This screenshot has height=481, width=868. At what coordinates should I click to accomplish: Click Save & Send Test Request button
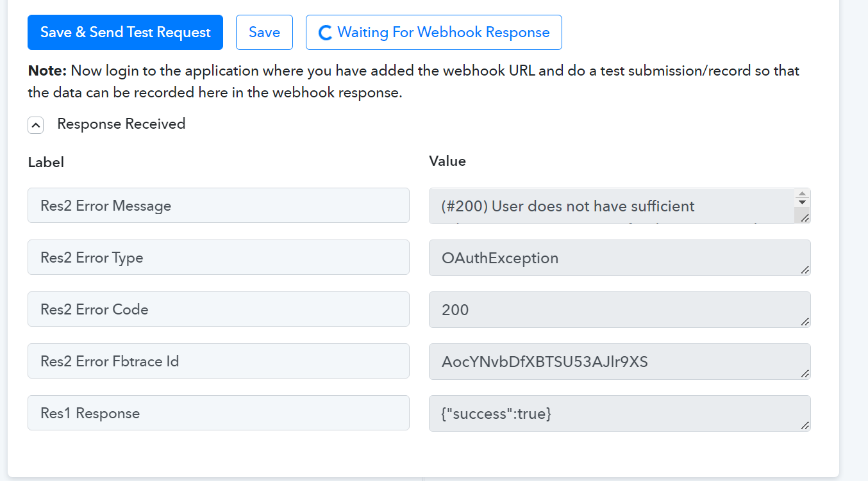click(125, 32)
